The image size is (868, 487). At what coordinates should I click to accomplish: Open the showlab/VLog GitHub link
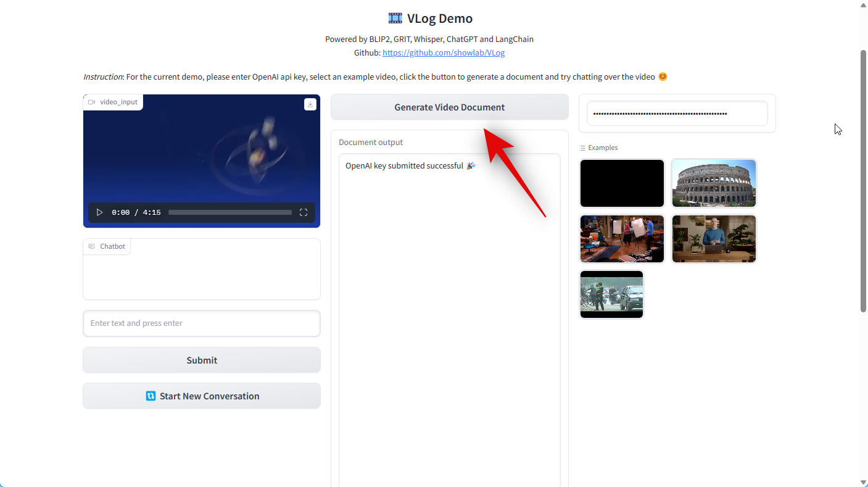pyautogui.click(x=444, y=53)
